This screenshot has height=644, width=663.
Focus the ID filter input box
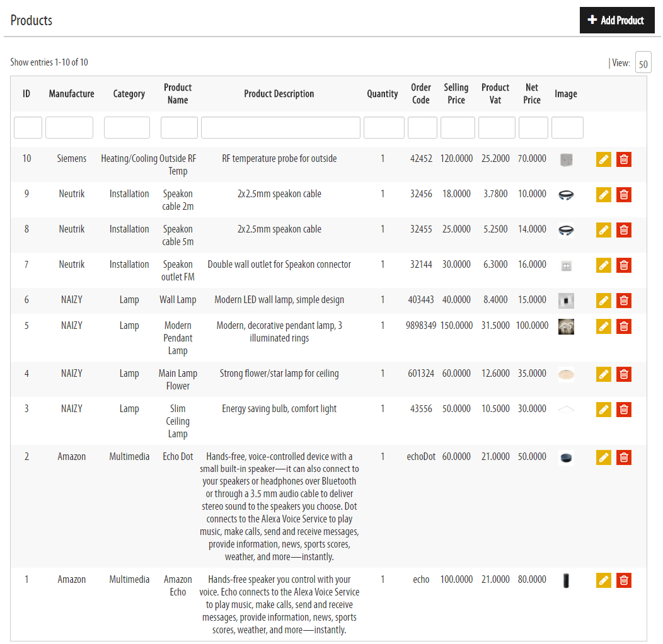tap(28, 127)
